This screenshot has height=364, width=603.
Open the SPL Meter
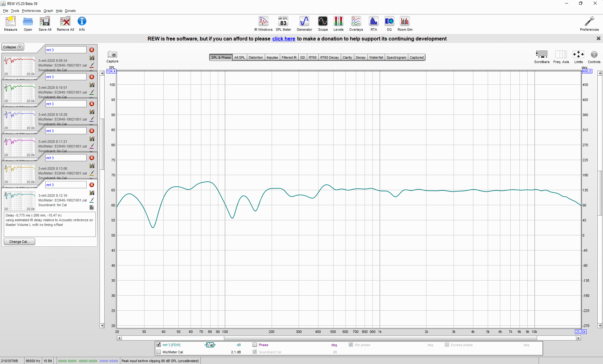pyautogui.click(x=283, y=24)
